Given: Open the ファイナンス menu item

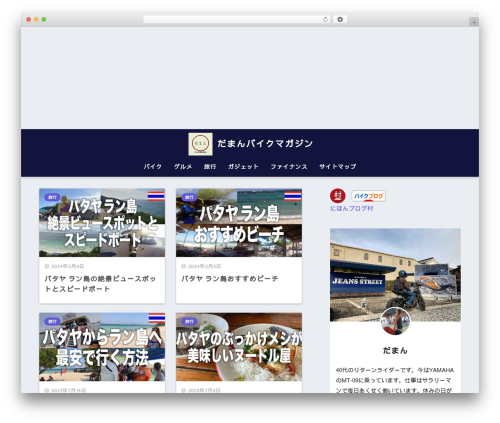Looking at the screenshot, I should click(289, 166).
